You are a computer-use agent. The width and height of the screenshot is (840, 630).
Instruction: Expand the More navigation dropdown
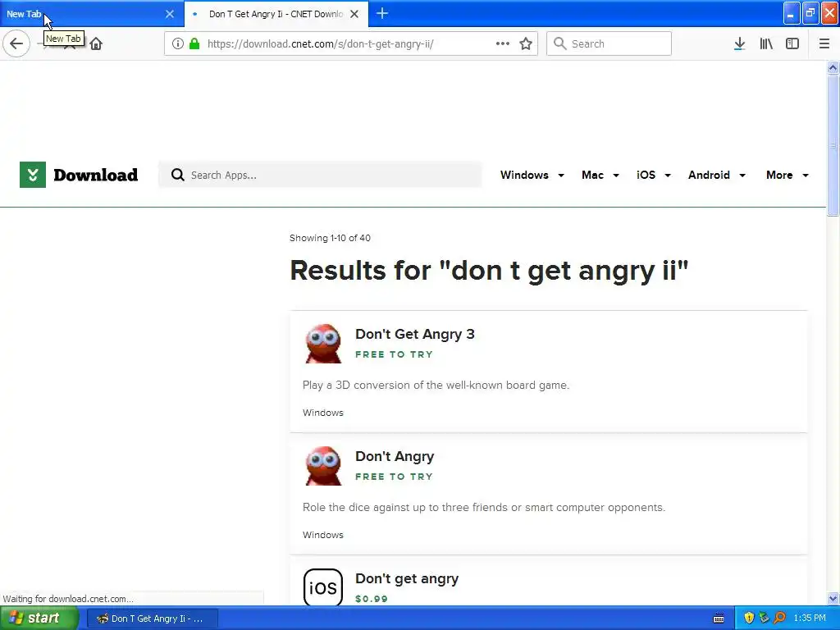787,176
